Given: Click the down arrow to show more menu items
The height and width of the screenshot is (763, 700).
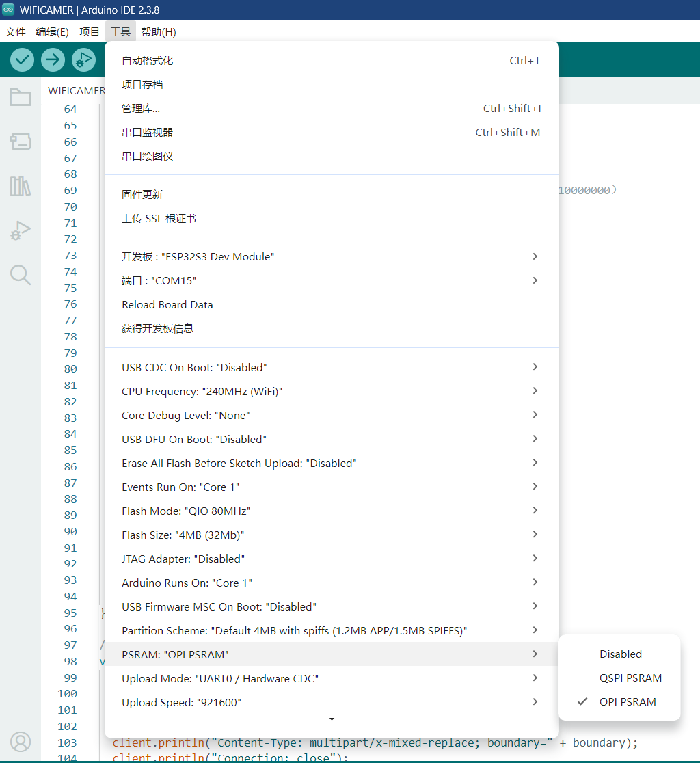Looking at the screenshot, I should 332,719.
